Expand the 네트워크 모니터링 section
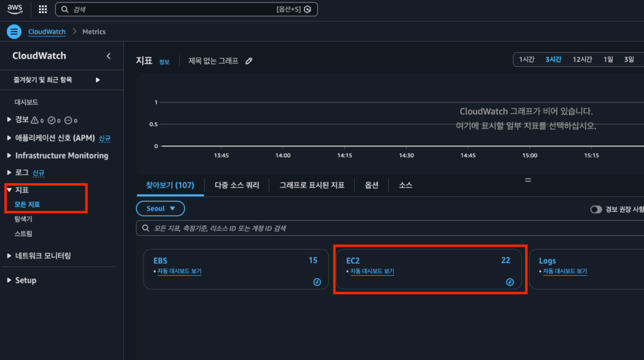Viewport: 644px width, 360px height. tap(9, 256)
